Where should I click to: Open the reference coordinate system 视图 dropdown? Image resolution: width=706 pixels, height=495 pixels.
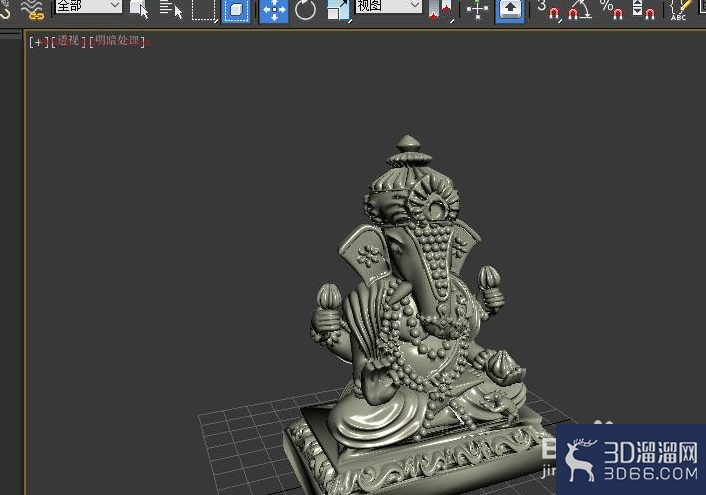pyautogui.click(x=389, y=6)
